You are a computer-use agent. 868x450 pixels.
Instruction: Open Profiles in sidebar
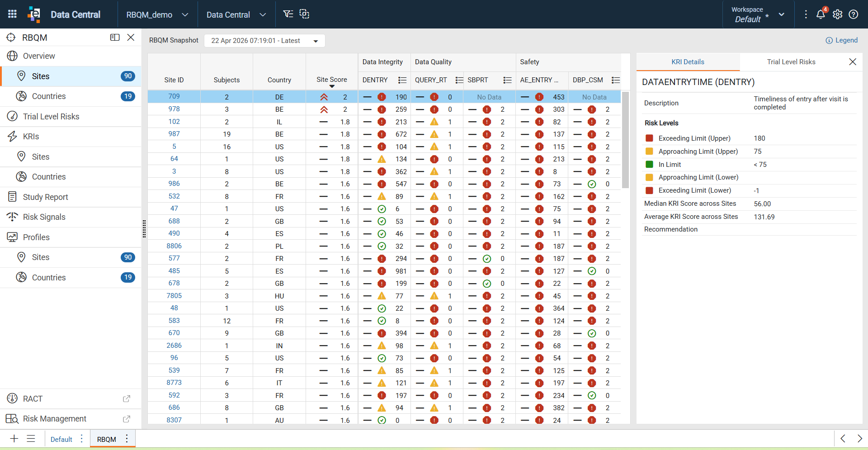(x=71, y=237)
